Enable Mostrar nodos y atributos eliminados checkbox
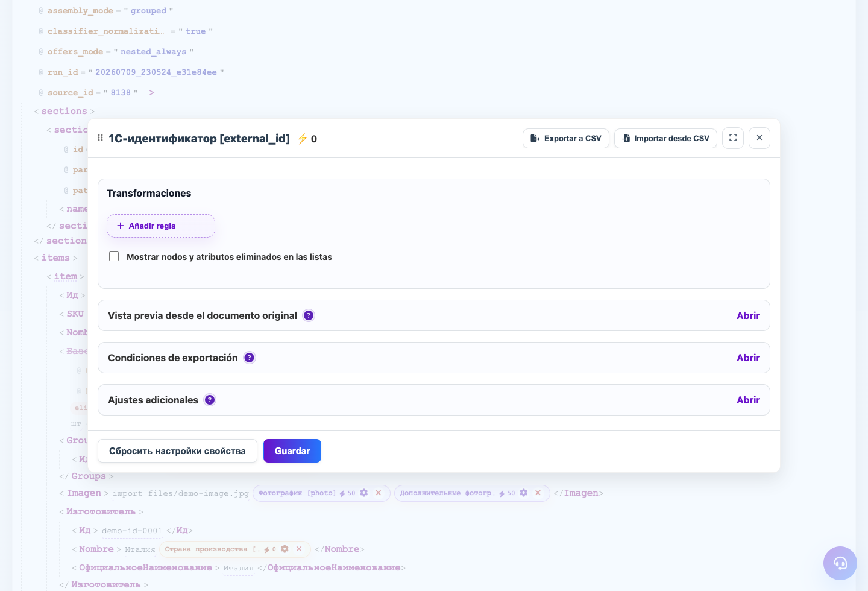Image resolution: width=868 pixels, height=591 pixels. 114,256
